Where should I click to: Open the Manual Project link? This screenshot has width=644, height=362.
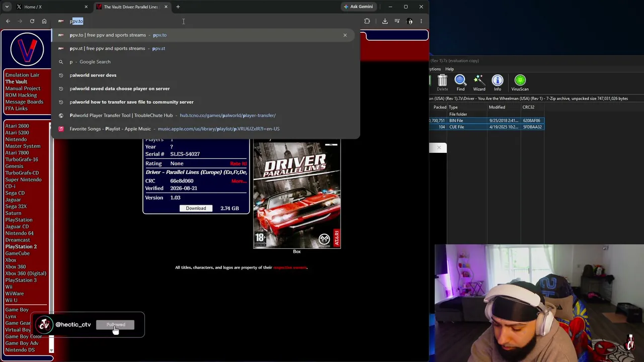click(x=23, y=88)
